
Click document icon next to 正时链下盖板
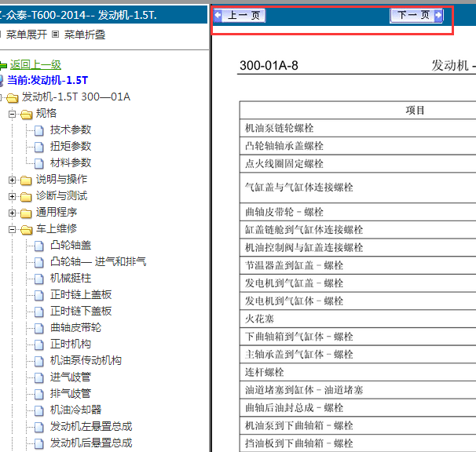(38, 312)
